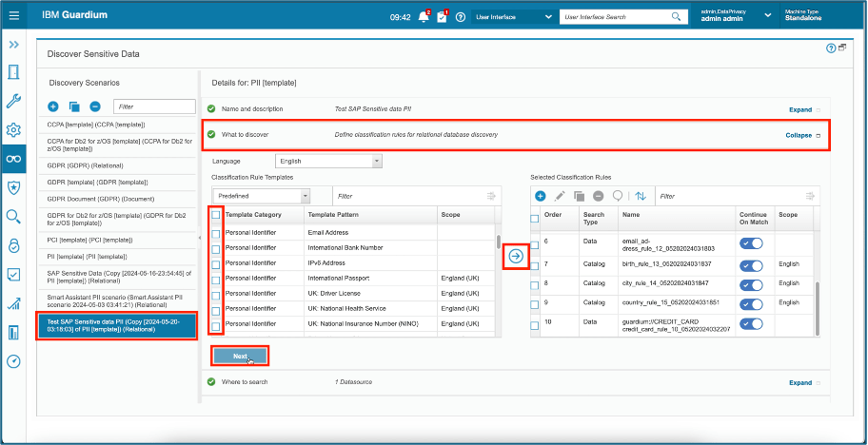Open template filter options icon

pyautogui.click(x=490, y=196)
